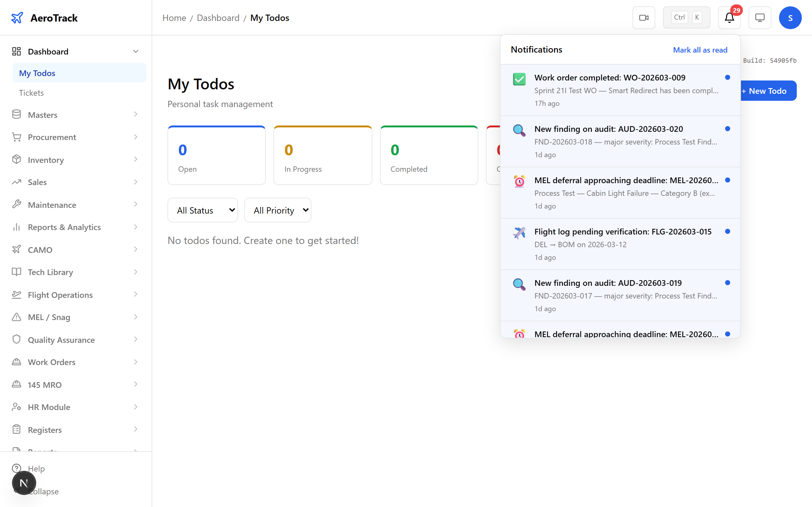812x507 pixels.
Task: Open the Inventory section
Action: (46, 160)
